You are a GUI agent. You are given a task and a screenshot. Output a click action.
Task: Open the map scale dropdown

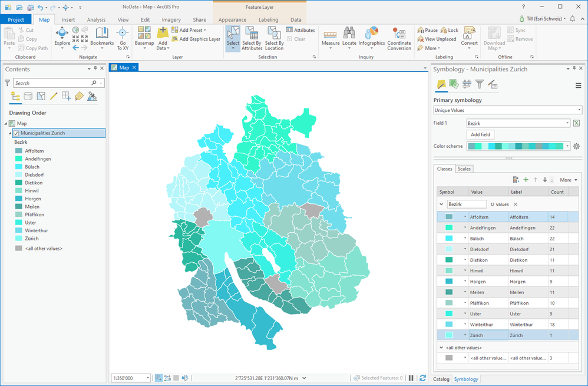point(148,378)
